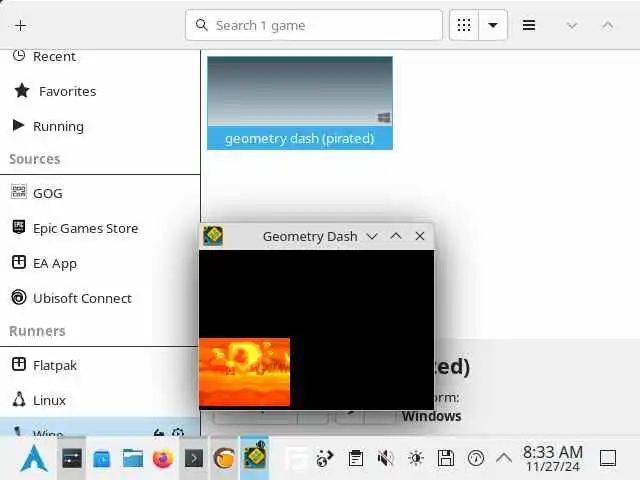Click the muted volume tray icon

pyautogui.click(x=385, y=458)
